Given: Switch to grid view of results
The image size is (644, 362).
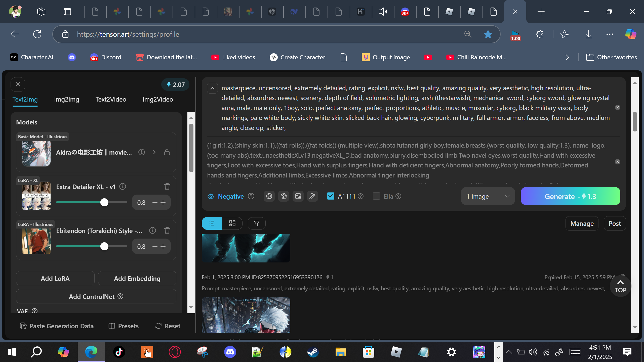Looking at the screenshot, I should (232, 223).
